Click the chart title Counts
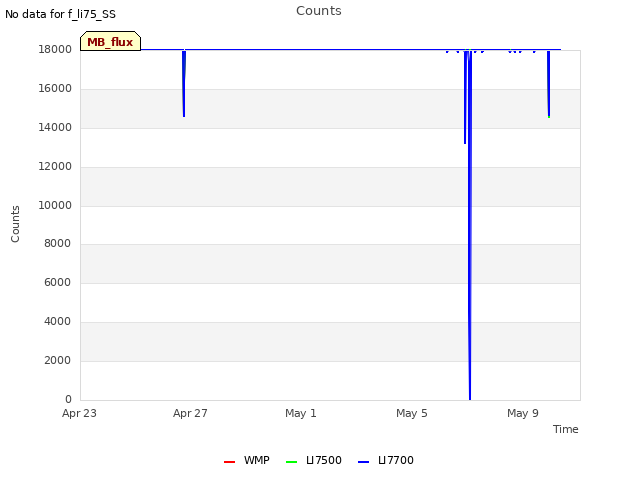640x480 pixels. coord(319,11)
